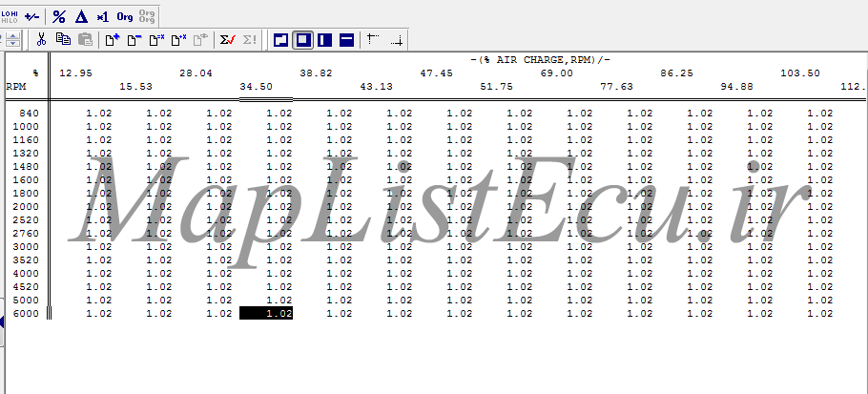The image size is (868, 394).
Task: Copy the selected map values
Action: click(63, 39)
